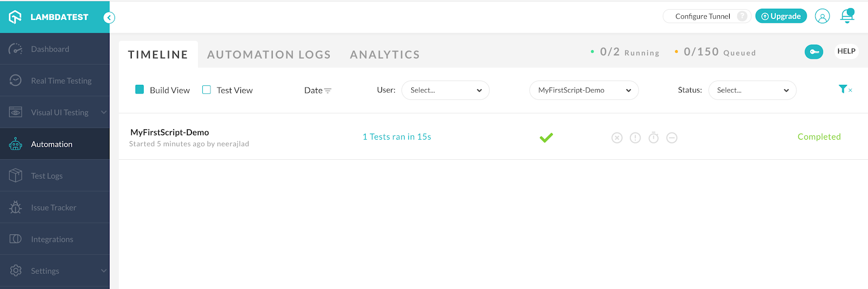The image size is (868, 289).
Task: Click the timeout stopwatch status icon
Action: (654, 138)
